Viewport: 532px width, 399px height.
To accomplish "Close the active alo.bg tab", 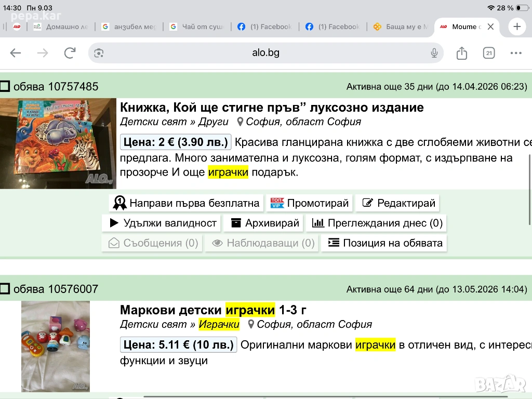I will pyautogui.click(x=490, y=26).
